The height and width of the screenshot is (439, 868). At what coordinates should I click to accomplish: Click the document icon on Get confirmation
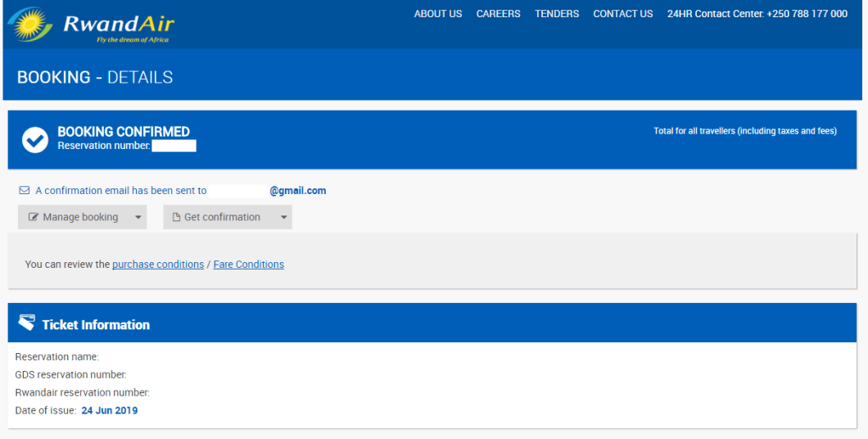point(176,217)
